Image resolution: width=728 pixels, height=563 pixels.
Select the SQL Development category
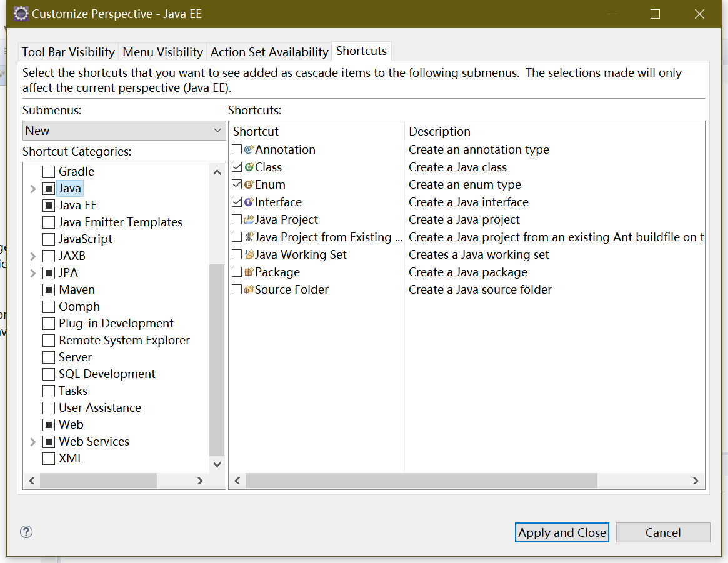[107, 374]
